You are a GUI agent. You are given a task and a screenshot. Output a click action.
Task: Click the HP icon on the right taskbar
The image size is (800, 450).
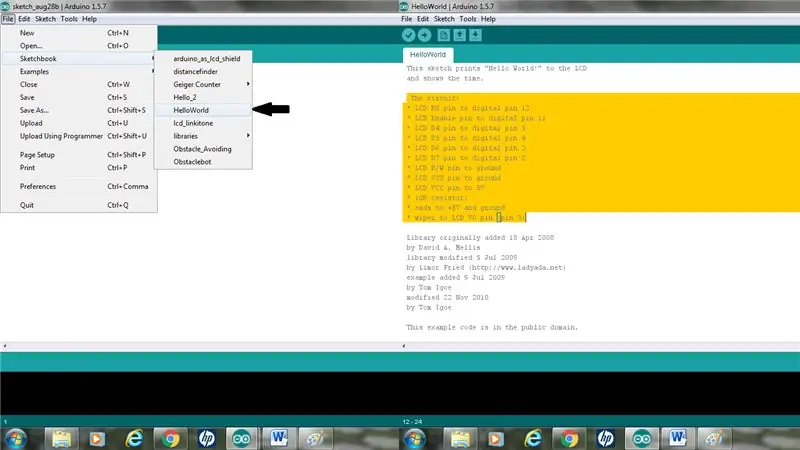606,439
